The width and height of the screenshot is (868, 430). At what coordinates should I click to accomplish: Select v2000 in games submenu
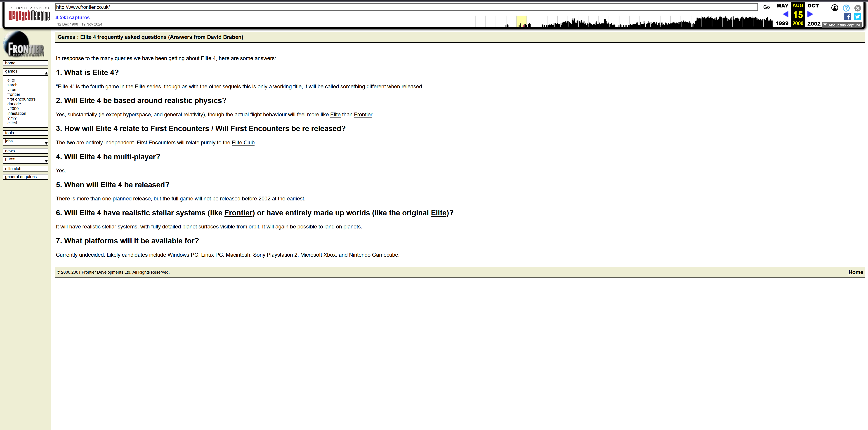click(x=13, y=108)
